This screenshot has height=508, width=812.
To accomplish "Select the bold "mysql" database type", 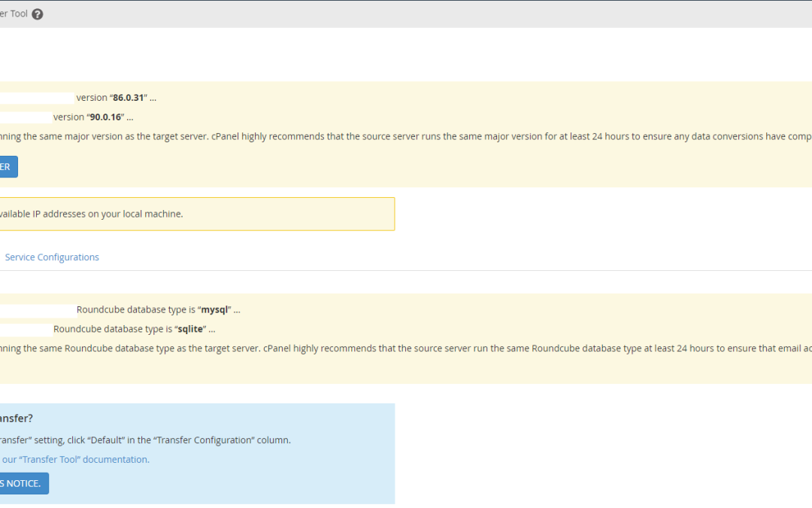I will (x=214, y=309).
